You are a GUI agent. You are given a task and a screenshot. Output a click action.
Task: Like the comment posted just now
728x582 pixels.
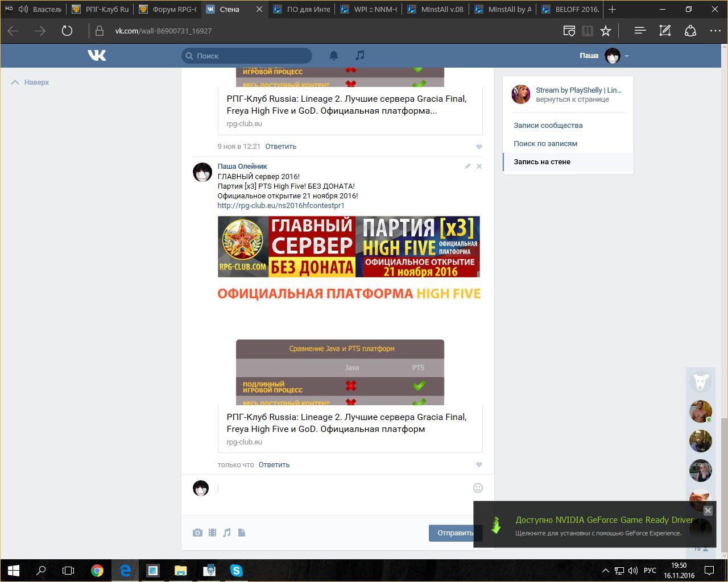click(x=479, y=465)
